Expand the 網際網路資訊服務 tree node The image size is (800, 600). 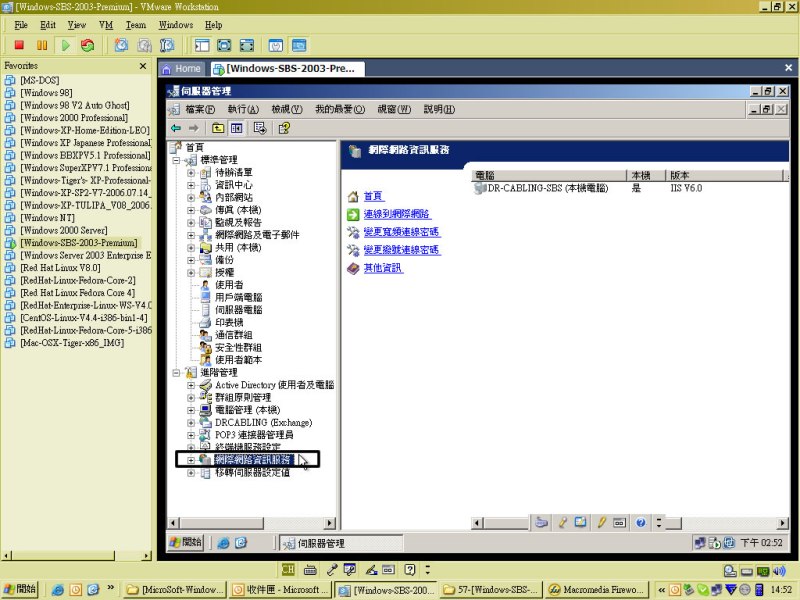[x=191, y=460]
